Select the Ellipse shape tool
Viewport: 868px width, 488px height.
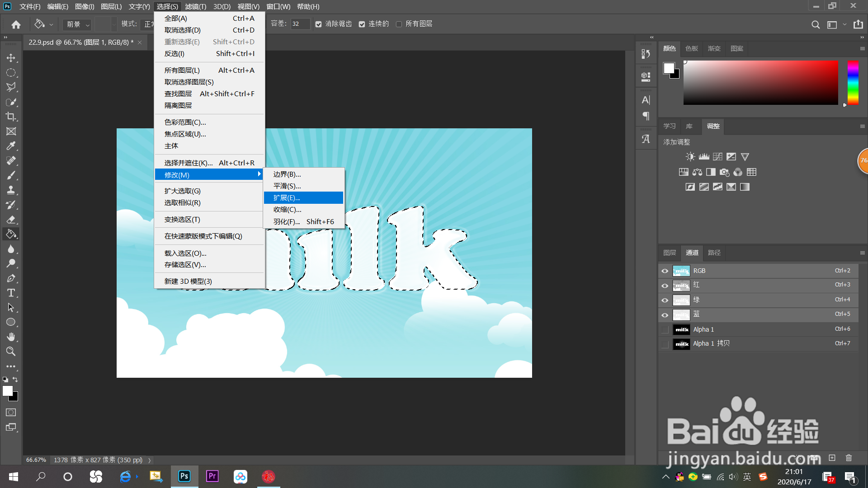pos(11,322)
